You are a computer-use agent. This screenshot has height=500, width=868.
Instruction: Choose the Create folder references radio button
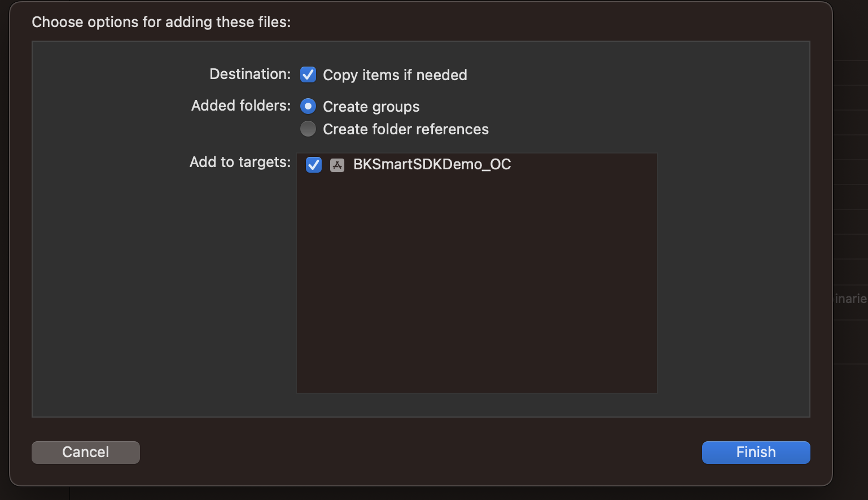[308, 129]
